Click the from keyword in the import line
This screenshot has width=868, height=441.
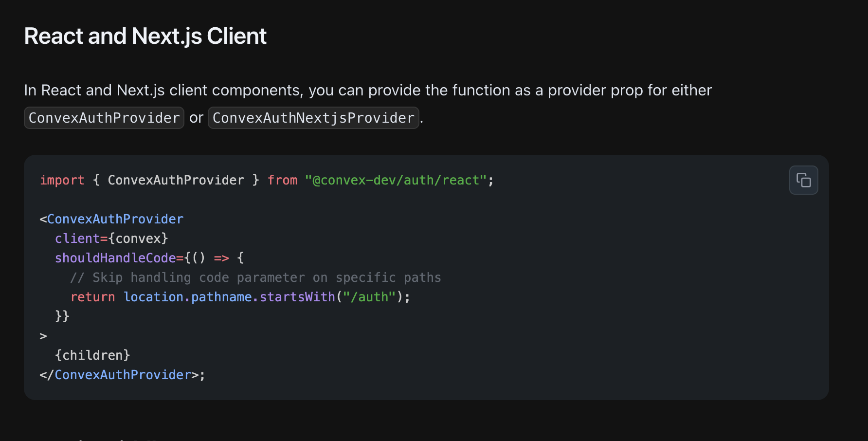[282, 180]
